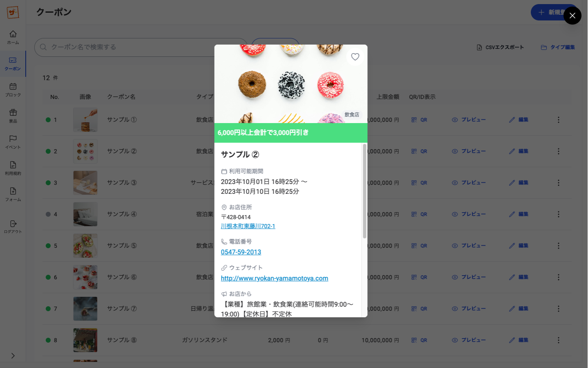
Task: Edit サンプル⑧ with pencil 編集
Action: click(x=519, y=340)
